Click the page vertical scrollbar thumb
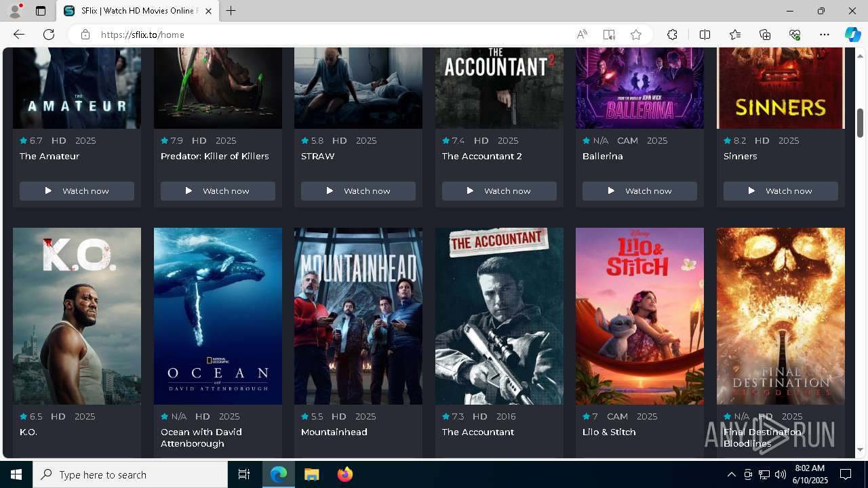This screenshot has width=868, height=488. coord(860,123)
